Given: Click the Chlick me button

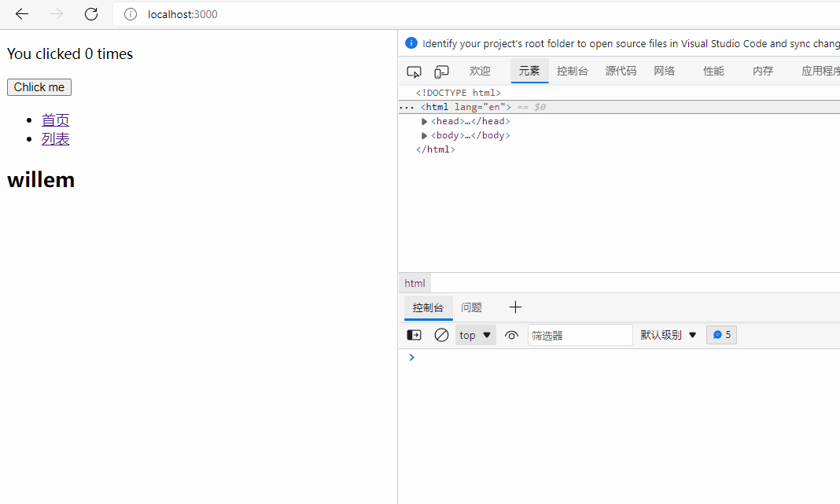Looking at the screenshot, I should coord(39,87).
